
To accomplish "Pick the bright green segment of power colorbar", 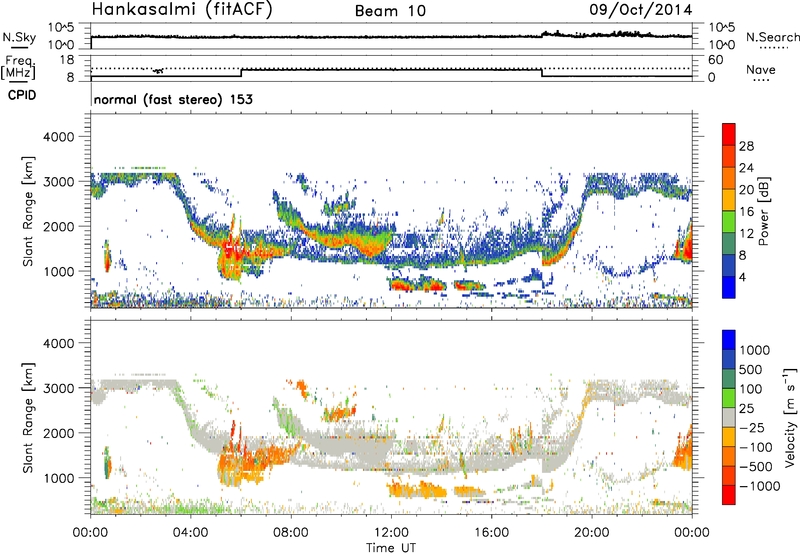I will [x=729, y=221].
